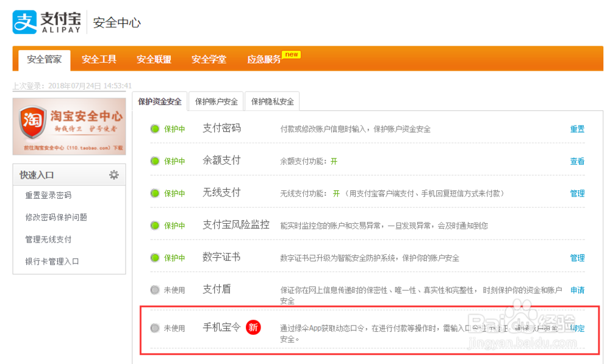Click 重置 link for 支付密码
610x364 pixels.
point(577,129)
